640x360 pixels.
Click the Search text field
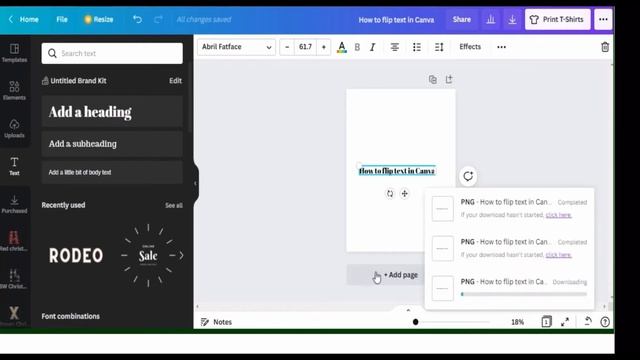(112, 53)
